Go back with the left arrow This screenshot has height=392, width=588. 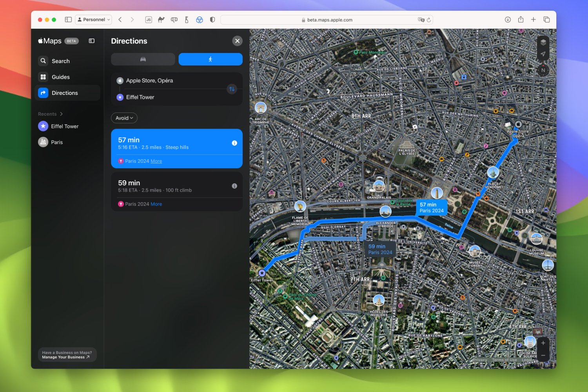click(x=120, y=20)
